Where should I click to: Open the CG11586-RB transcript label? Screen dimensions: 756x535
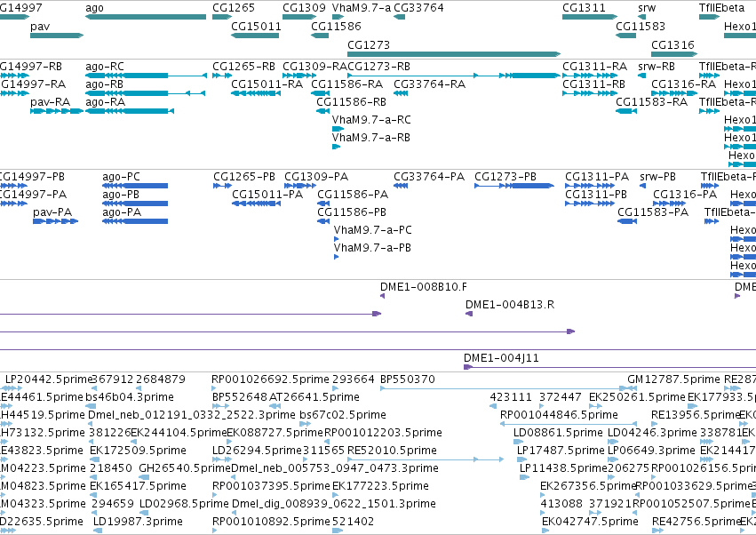click(x=352, y=102)
